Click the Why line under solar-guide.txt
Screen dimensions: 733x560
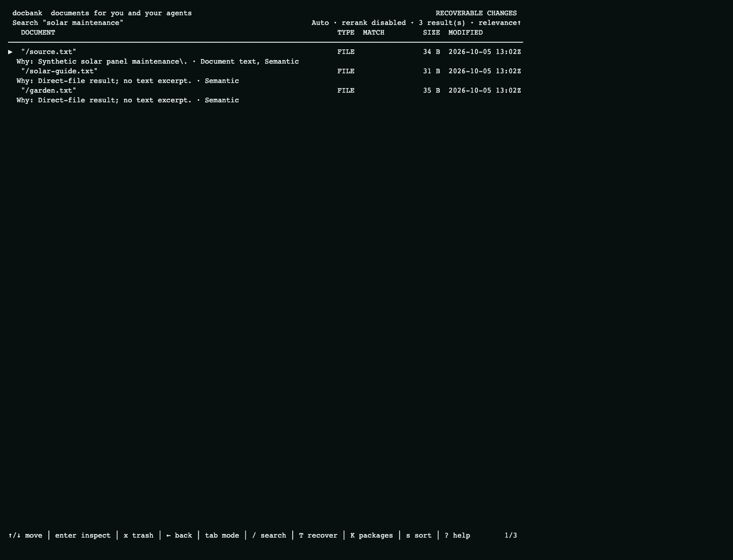tap(128, 81)
